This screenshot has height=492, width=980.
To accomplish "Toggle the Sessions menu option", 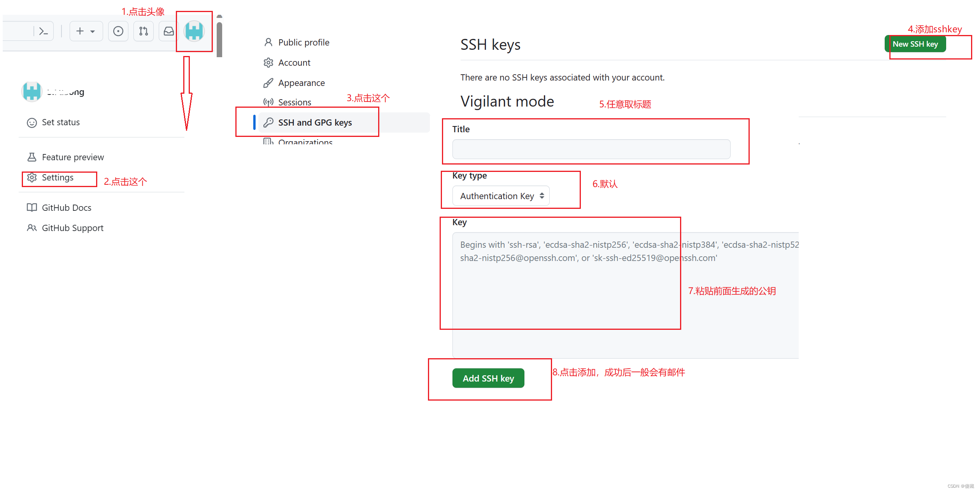I will point(296,102).
